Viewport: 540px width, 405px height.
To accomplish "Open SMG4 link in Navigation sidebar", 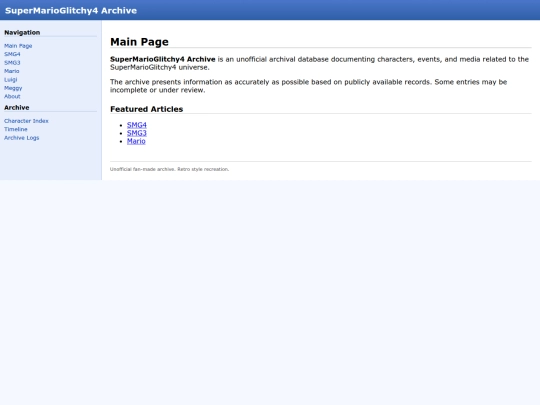I will coord(12,54).
